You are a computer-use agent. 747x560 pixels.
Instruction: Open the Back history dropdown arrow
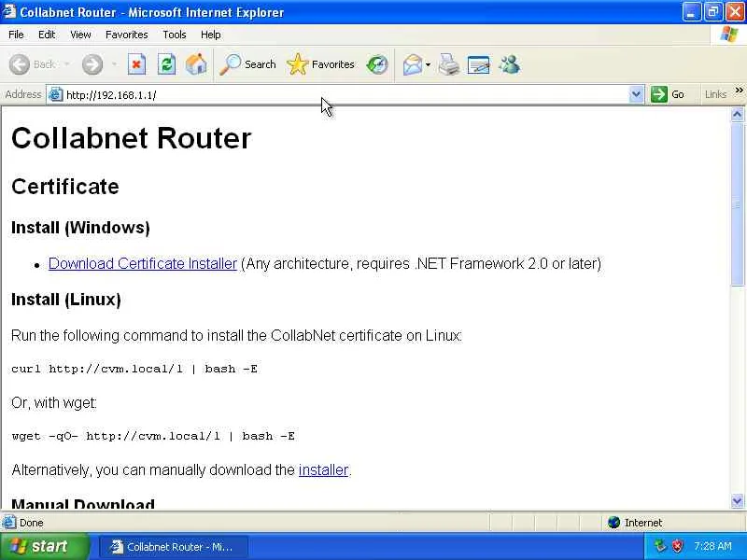(x=66, y=64)
